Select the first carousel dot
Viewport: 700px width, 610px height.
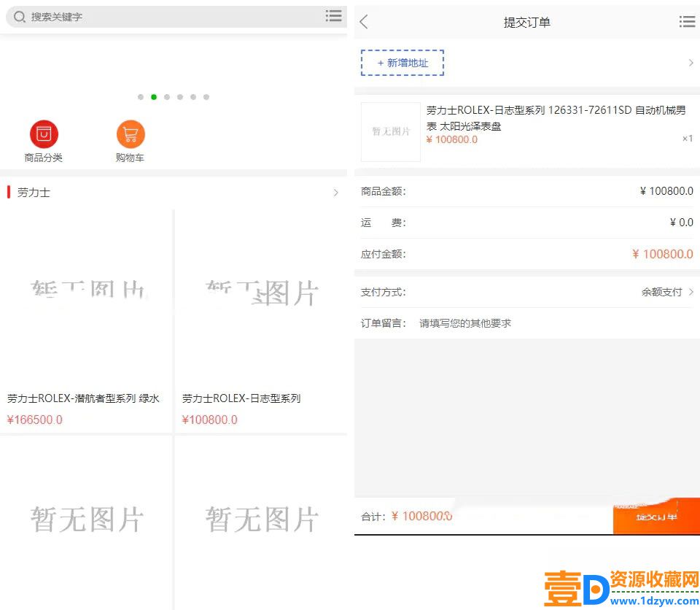(x=141, y=97)
